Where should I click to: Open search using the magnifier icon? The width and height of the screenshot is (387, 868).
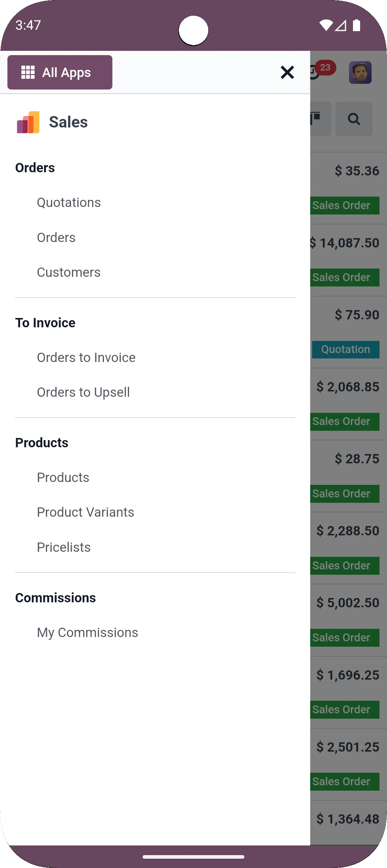(354, 119)
